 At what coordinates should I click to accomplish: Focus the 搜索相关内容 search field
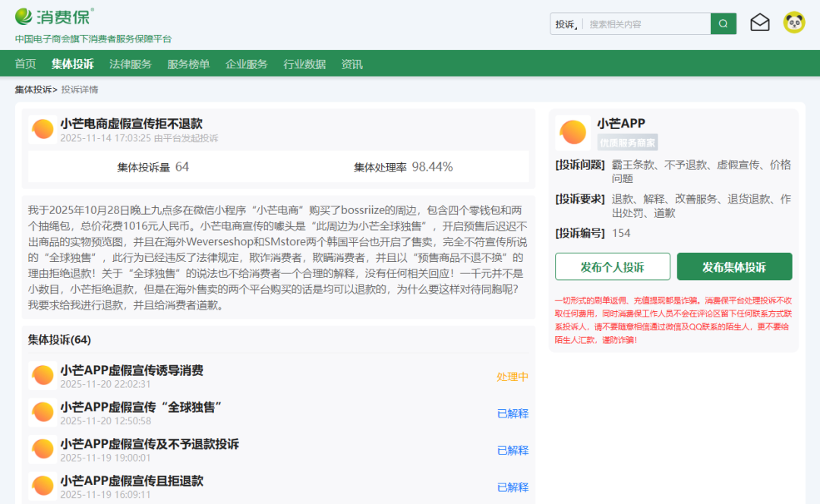point(645,24)
